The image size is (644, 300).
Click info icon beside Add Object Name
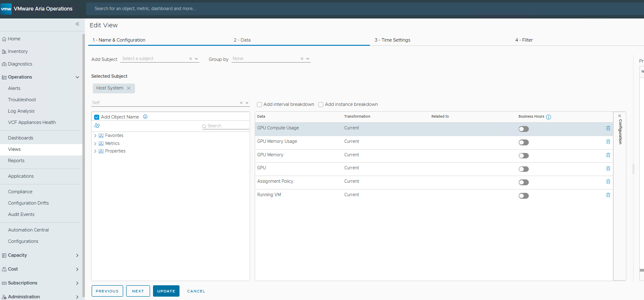coord(145,117)
